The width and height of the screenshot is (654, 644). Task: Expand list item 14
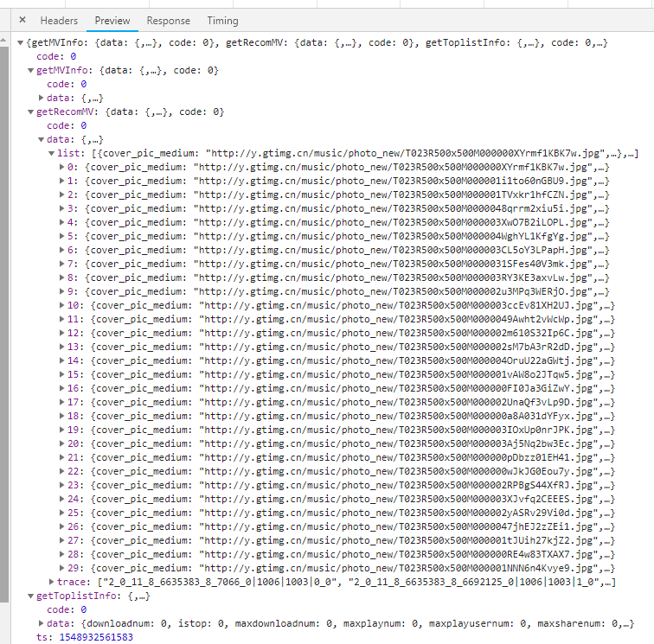(61, 360)
